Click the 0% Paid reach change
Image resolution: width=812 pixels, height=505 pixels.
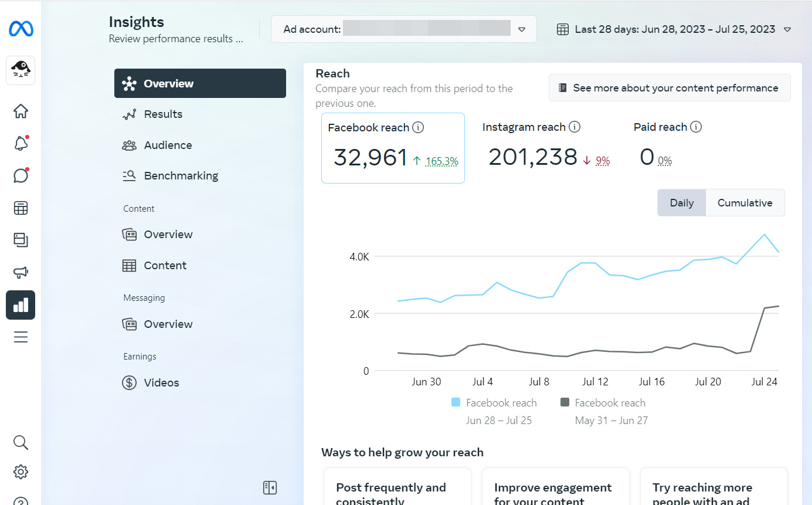[665, 161]
